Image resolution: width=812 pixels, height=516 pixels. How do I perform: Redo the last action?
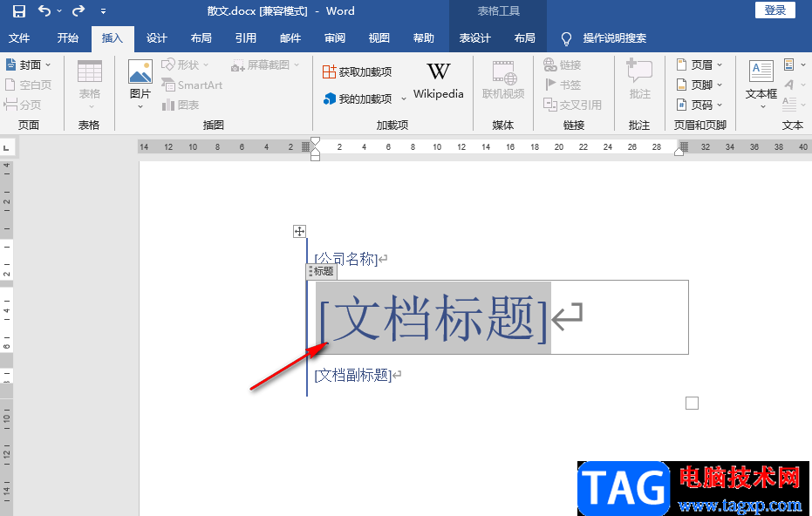click(x=78, y=10)
